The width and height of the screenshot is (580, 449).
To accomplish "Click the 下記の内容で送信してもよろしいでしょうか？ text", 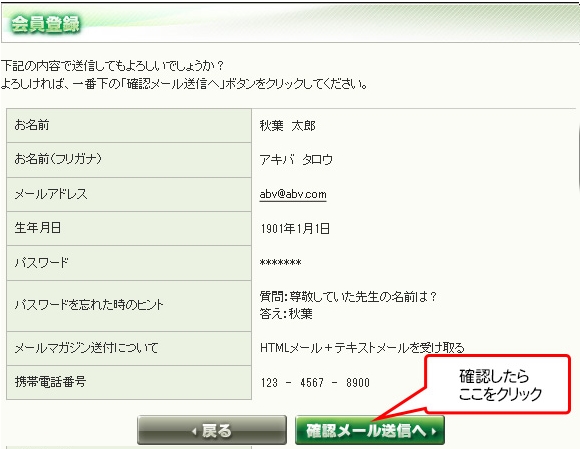I will (112, 66).
